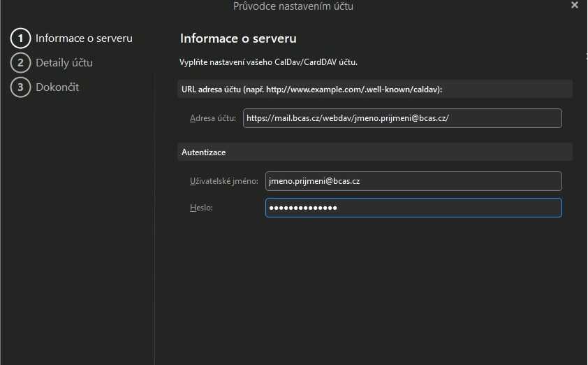Click the "Uživatelské jméno:" field label
Screen dimensions: 588x365
[223, 181]
